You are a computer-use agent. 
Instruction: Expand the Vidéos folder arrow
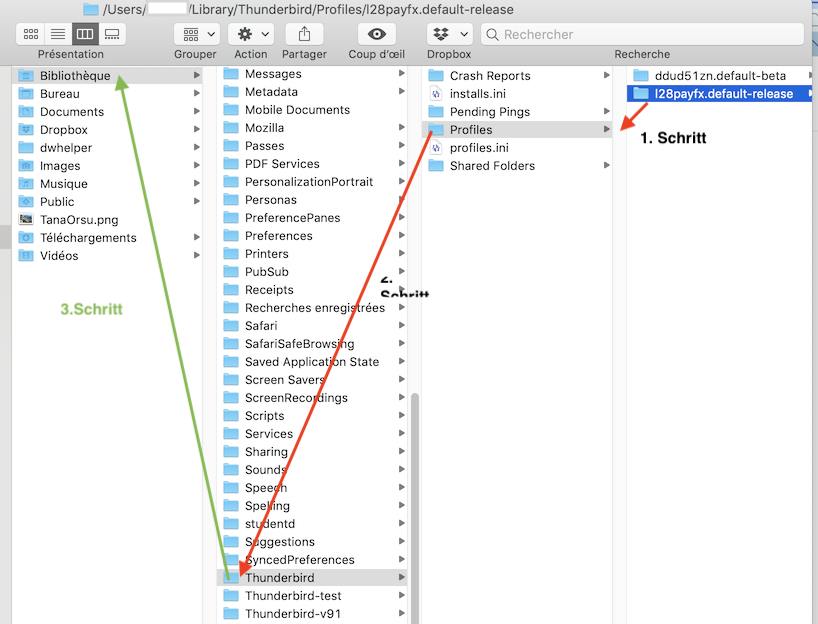[197, 255]
